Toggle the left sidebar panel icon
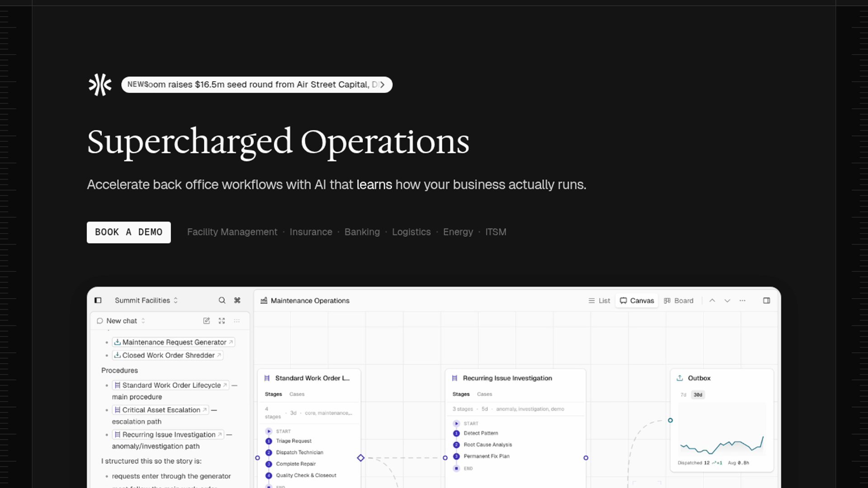 pos(98,300)
